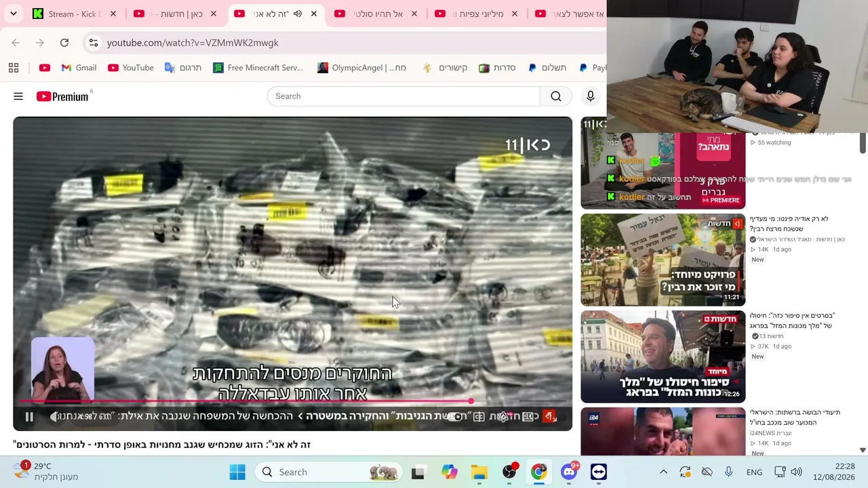This screenshot has width=868, height=488.
Task: Switch to the Stream - Kick tab
Action: coord(75,14)
